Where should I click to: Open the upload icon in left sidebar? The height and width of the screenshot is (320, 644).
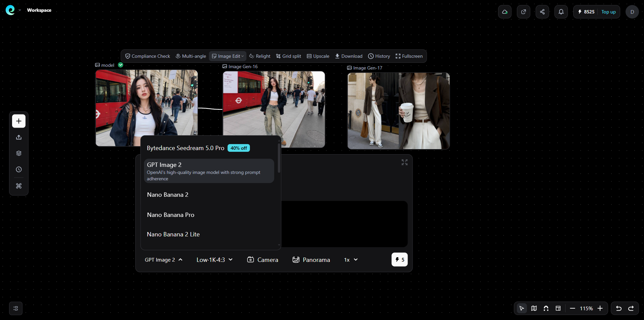(19, 137)
